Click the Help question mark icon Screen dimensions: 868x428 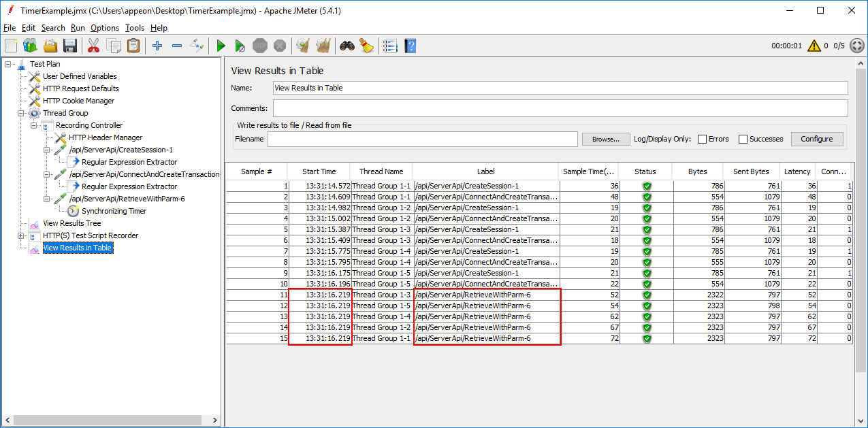tap(410, 46)
